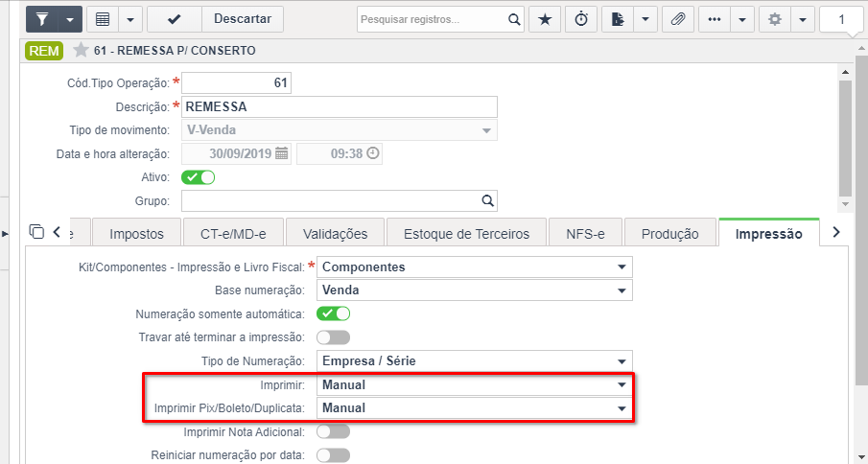Toggle Numeração somente automática switch
The width and height of the screenshot is (868, 464).
click(333, 313)
